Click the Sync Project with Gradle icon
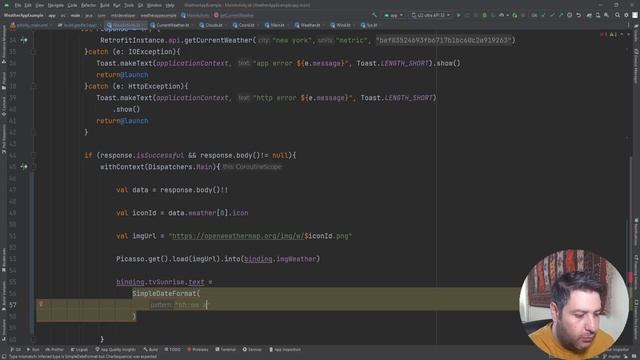 pyautogui.click(x=589, y=15)
